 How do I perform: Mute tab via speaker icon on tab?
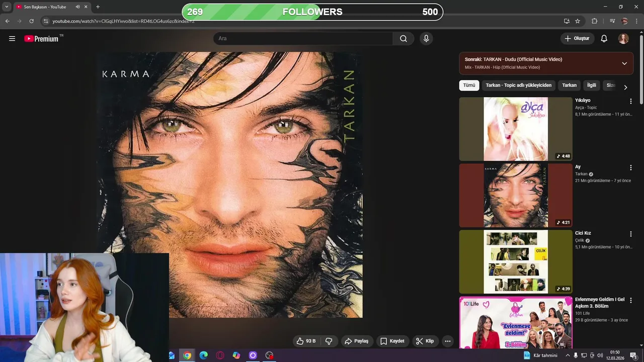[x=77, y=7]
